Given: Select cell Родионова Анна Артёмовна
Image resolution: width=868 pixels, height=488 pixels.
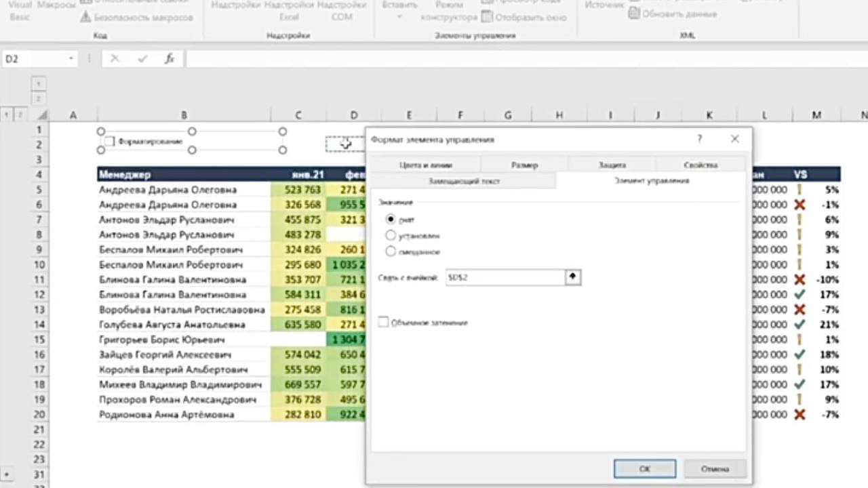Looking at the screenshot, I should tap(184, 414).
